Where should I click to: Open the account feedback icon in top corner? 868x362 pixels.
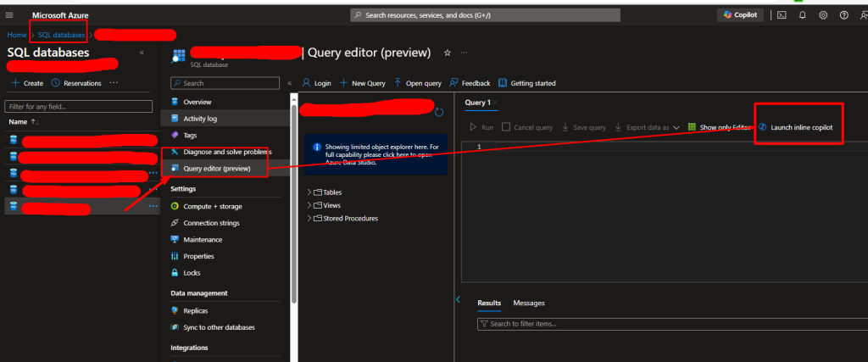point(864,15)
